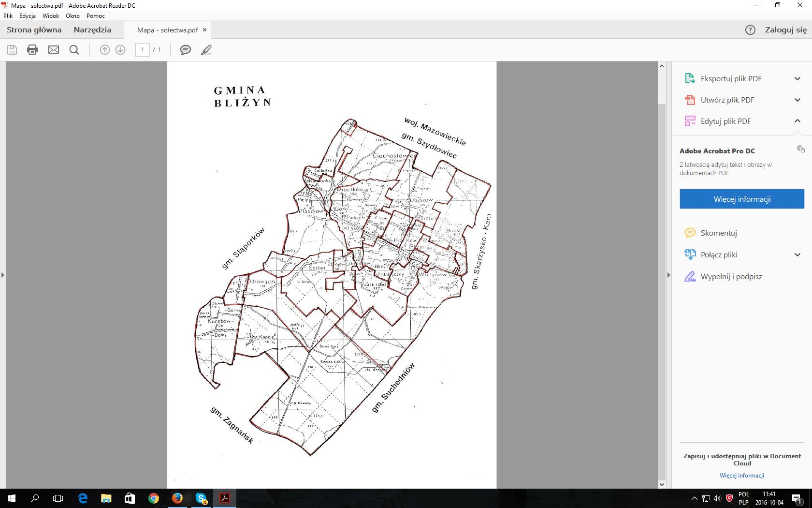The width and height of the screenshot is (812, 508).
Task: Collapse right tools pane arrow
Action: (x=669, y=275)
